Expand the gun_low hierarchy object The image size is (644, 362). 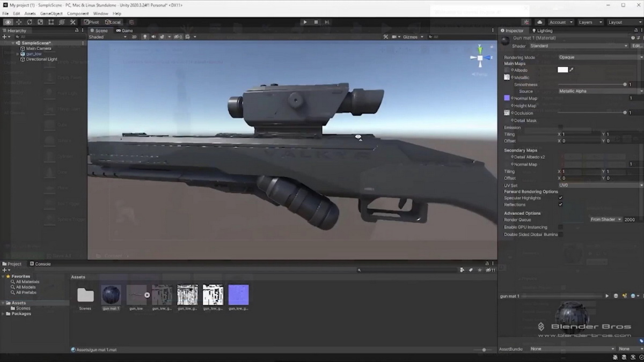(18, 54)
